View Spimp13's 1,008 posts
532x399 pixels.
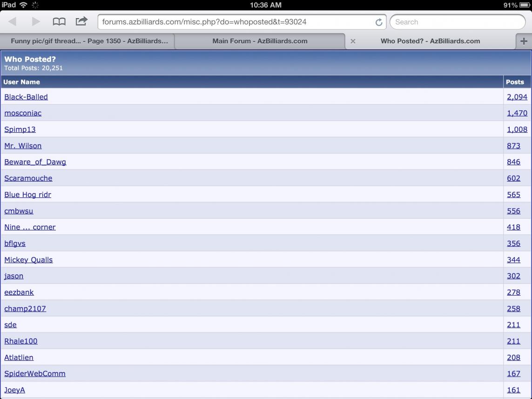(517, 129)
